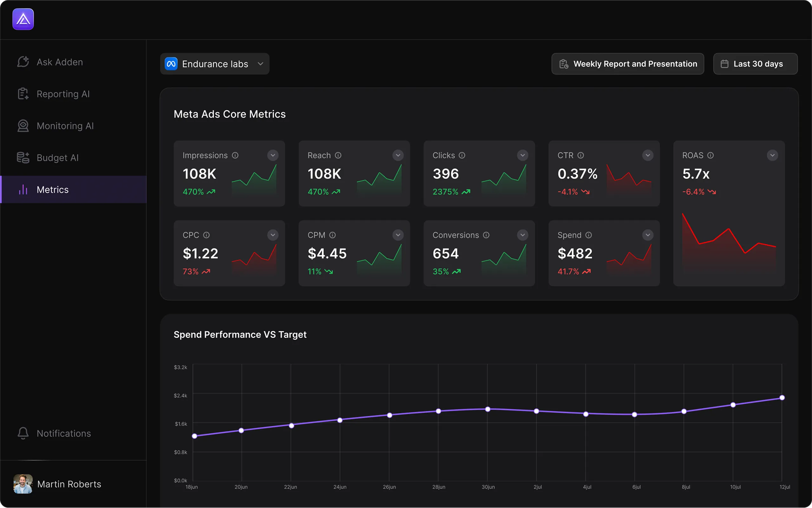Screen dimensions: 812x508
Task: Click the Last 30 days date button
Action: pyautogui.click(x=755, y=64)
